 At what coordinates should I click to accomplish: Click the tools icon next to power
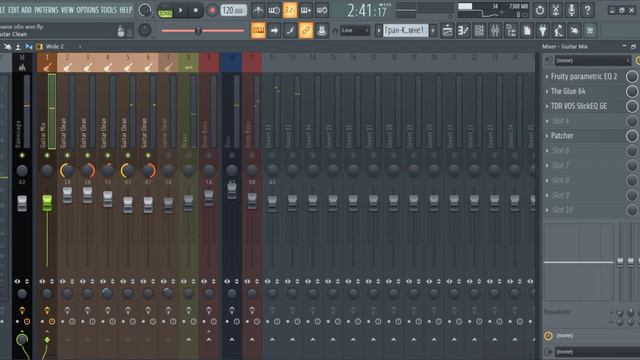[x=556, y=10]
